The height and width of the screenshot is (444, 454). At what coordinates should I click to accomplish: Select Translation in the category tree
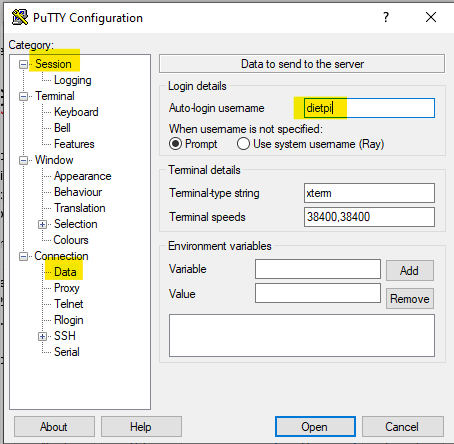coord(80,208)
